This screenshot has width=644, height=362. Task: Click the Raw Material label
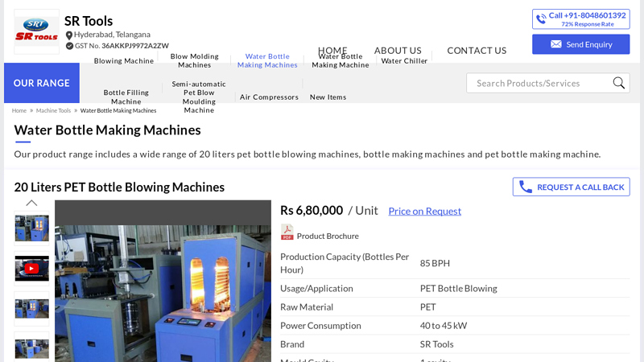pyautogui.click(x=307, y=307)
